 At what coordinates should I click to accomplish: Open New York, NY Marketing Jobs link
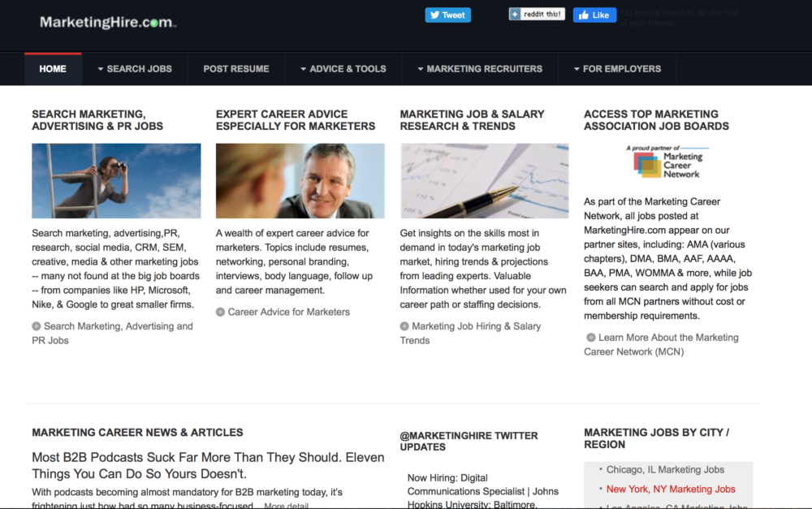[x=671, y=490]
